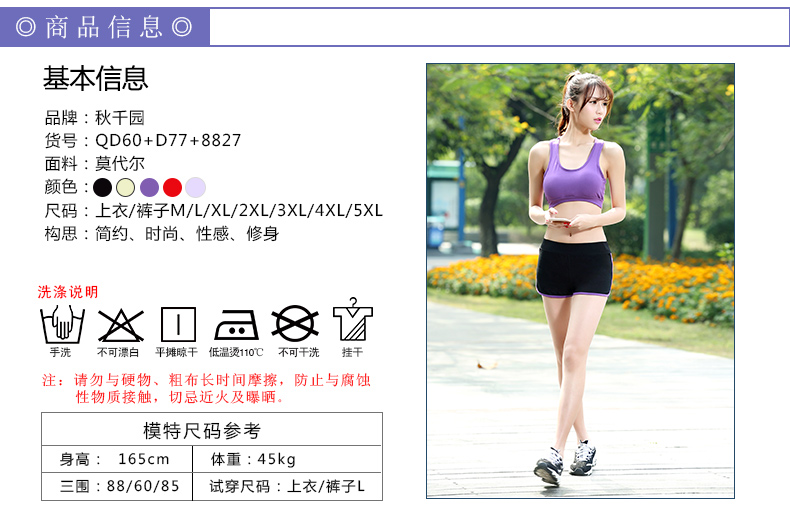Click the weight cell 体重：45kg

(287, 459)
